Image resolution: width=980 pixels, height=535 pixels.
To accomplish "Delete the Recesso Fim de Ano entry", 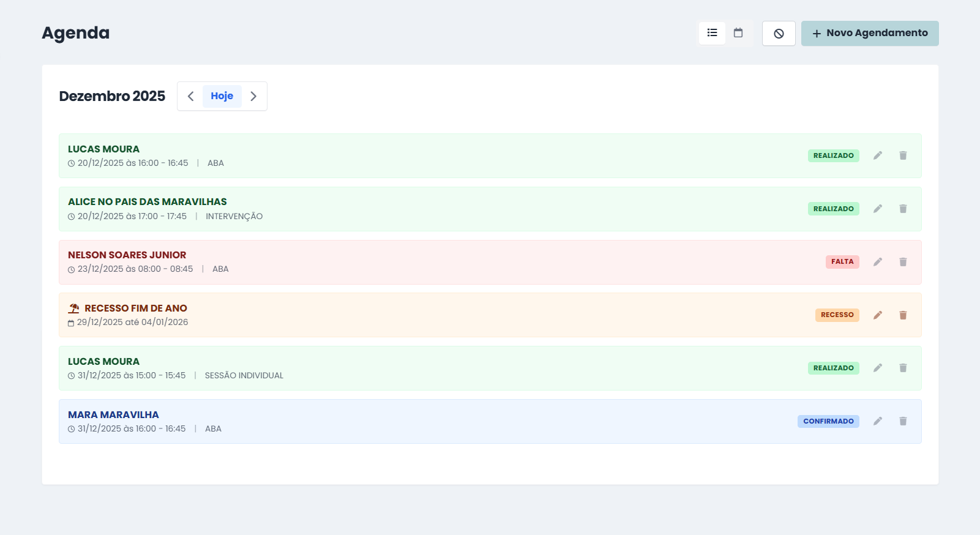I will [903, 315].
